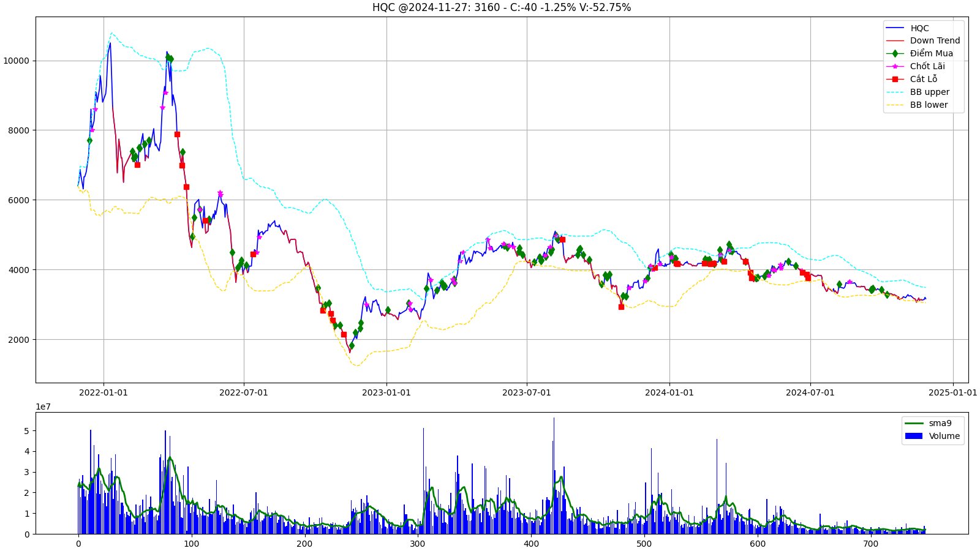
Task: Click the 6000 price axis label
Action: 18,200
